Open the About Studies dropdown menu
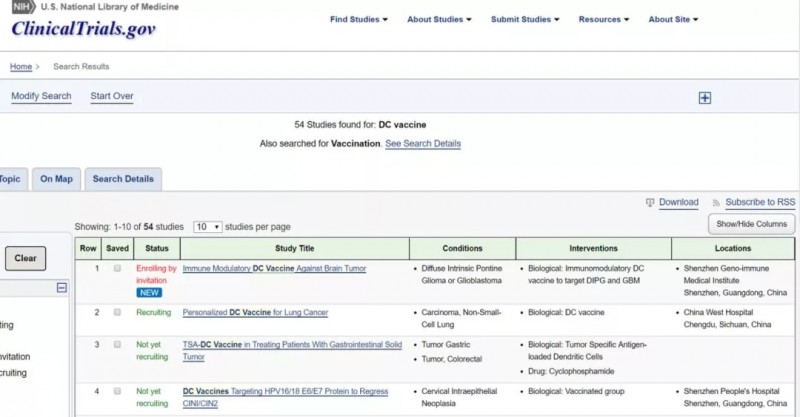The image size is (800, 417). [x=439, y=19]
